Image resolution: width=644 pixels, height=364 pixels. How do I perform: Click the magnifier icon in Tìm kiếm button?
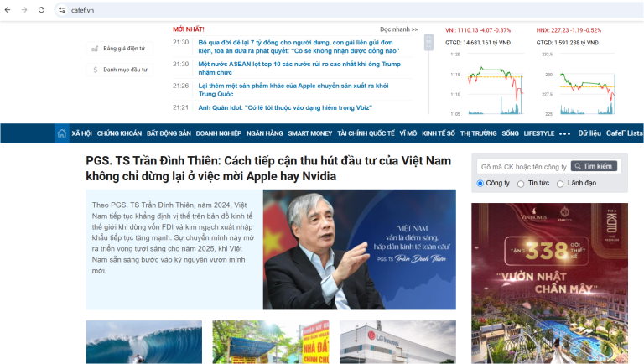[x=578, y=166]
